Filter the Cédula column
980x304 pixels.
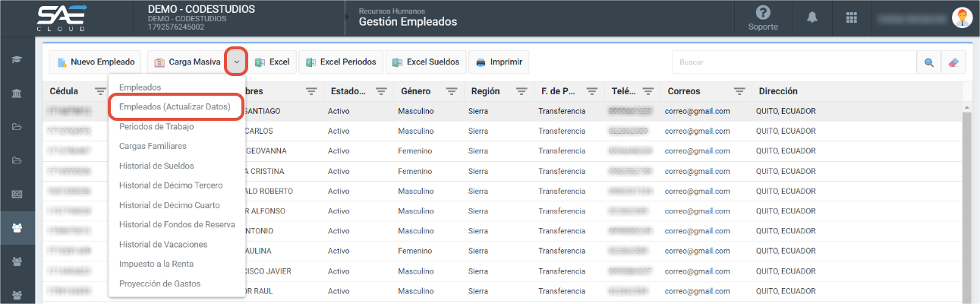point(100,91)
